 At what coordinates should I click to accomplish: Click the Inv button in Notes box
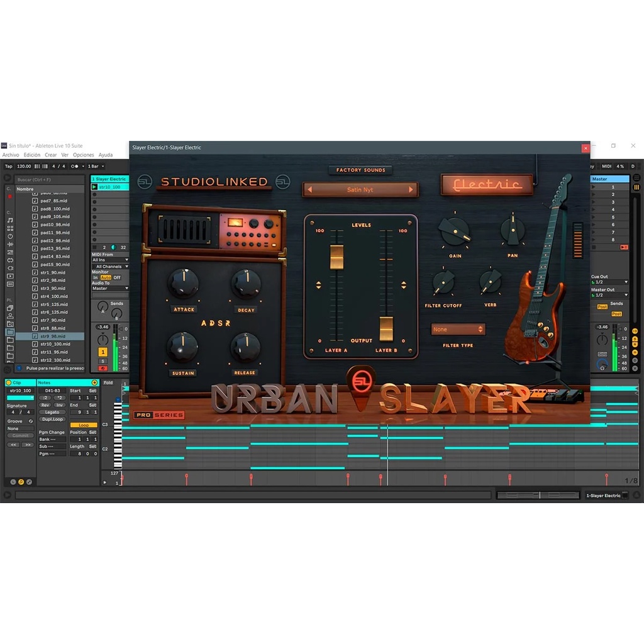(x=60, y=405)
